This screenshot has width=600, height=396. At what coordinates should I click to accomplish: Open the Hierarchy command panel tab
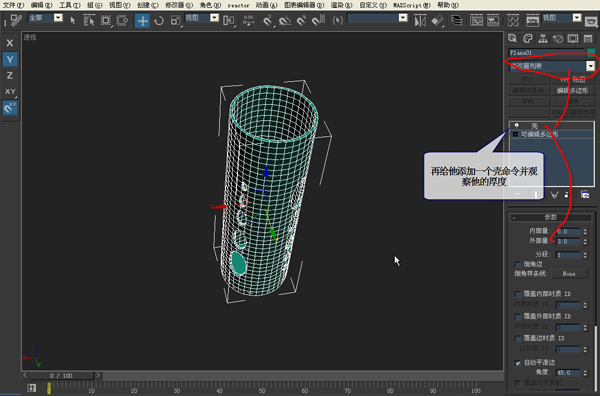(543, 38)
